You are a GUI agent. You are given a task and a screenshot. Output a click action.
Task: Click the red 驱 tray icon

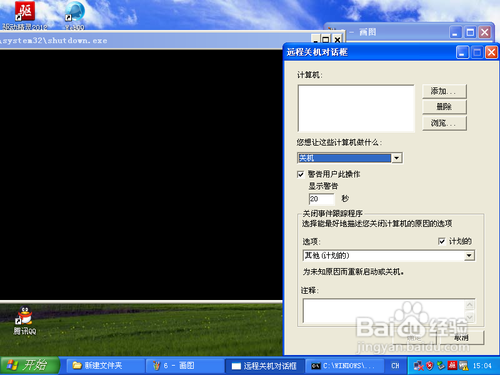tap(452, 366)
